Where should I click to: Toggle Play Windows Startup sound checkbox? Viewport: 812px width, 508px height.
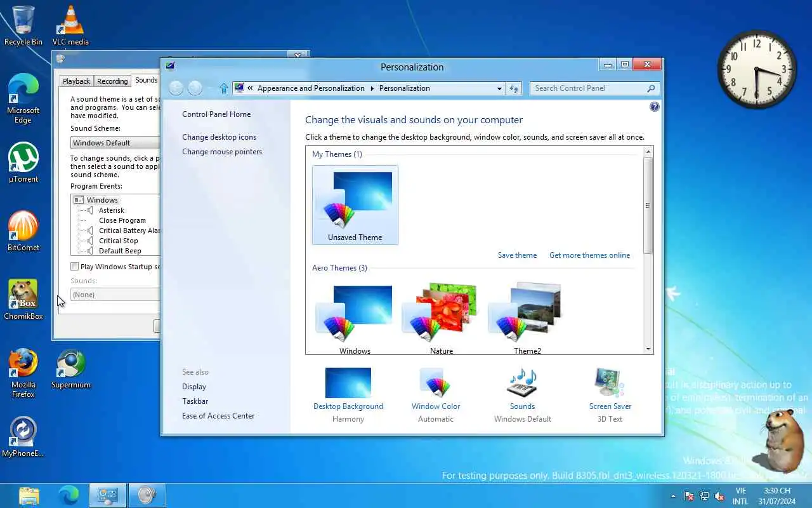(75, 267)
